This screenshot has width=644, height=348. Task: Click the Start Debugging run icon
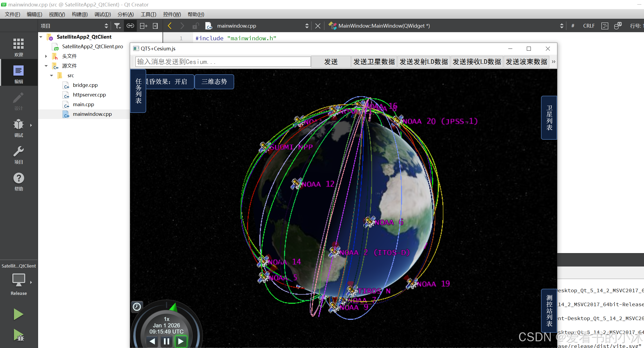19,335
